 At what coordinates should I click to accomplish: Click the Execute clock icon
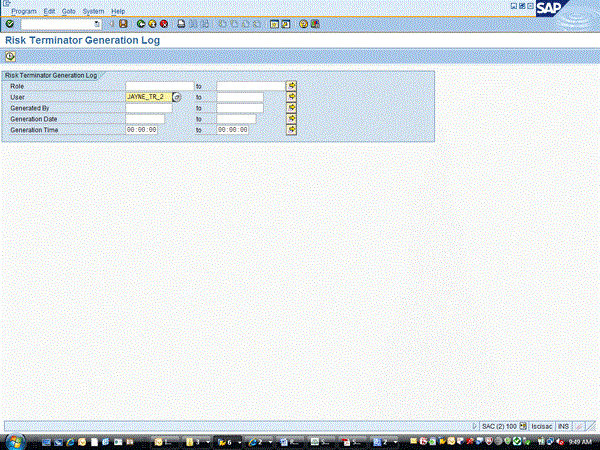coord(10,56)
